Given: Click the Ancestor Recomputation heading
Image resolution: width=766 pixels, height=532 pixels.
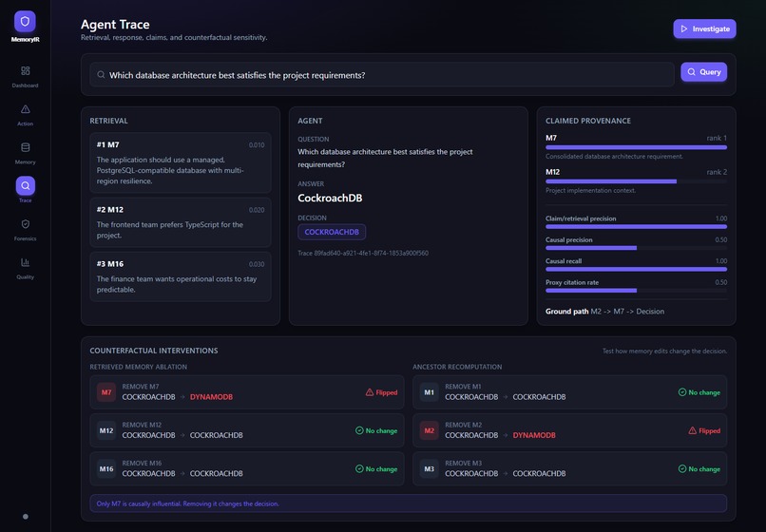Looking at the screenshot, I should pos(457,367).
